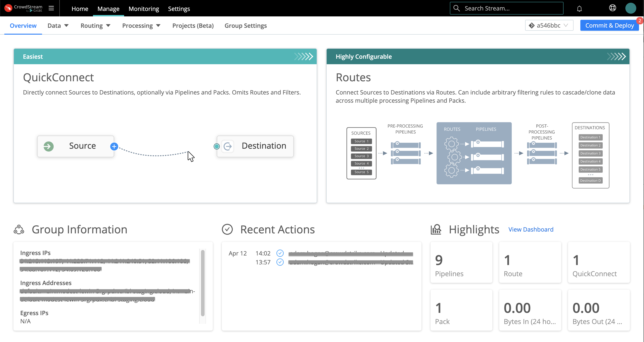Open the hamburger navigation menu
Viewport: 644px width, 342px height.
51,8
